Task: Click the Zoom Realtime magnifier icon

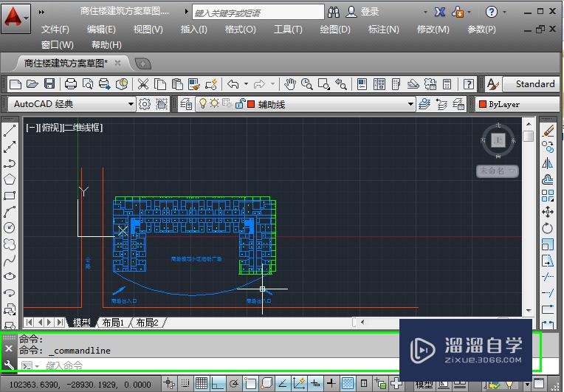Action: pos(307,84)
